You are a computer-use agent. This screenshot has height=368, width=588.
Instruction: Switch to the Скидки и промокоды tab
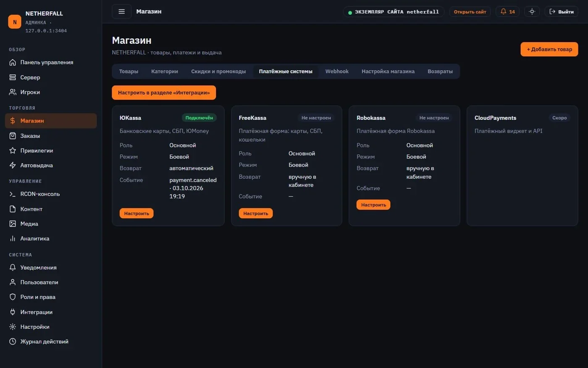218,71
